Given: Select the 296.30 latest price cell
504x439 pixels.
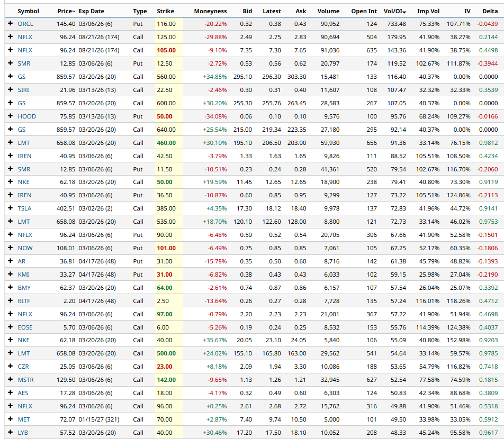Looking at the screenshot, I should [272, 77].
